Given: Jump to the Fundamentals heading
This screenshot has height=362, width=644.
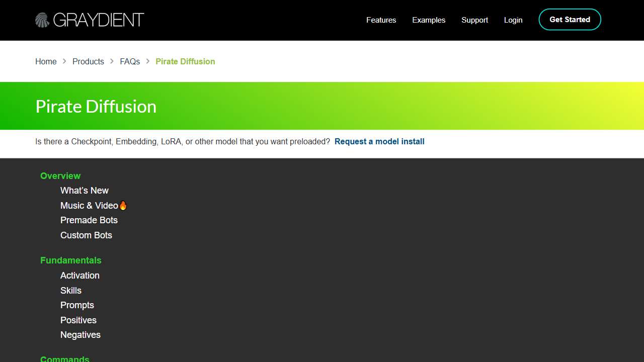Looking at the screenshot, I should coord(71,260).
